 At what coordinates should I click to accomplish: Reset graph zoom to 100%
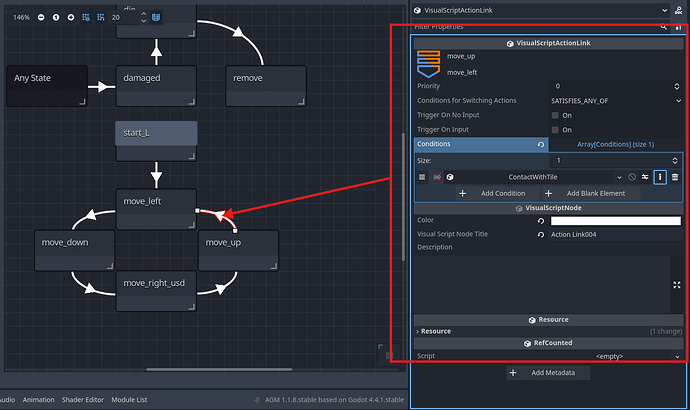pos(55,18)
